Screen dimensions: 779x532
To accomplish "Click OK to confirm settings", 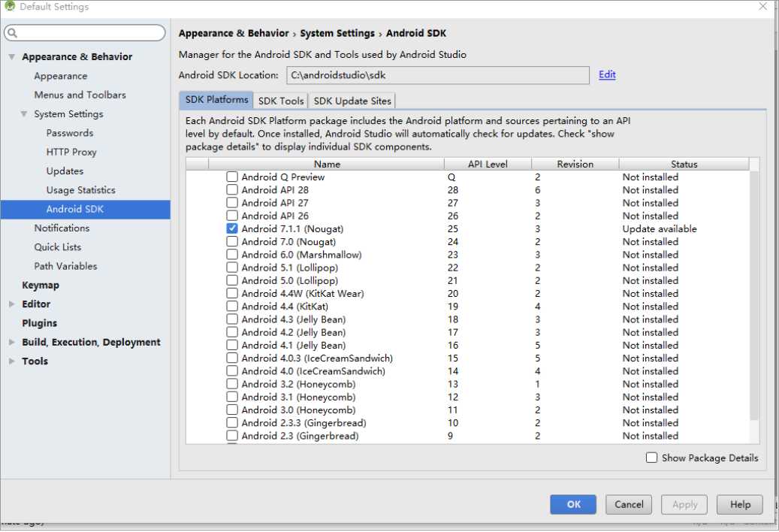I will [573, 505].
